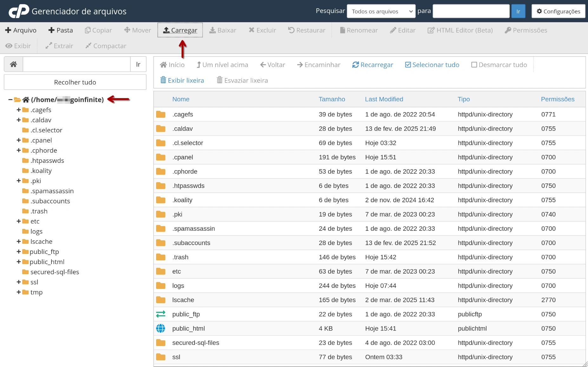Image resolution: width=588 pixels, height=367 pixels.
Task: Expand the .cpanel folder in the tree
Action: pyautogui.click(x=18, y=140)
